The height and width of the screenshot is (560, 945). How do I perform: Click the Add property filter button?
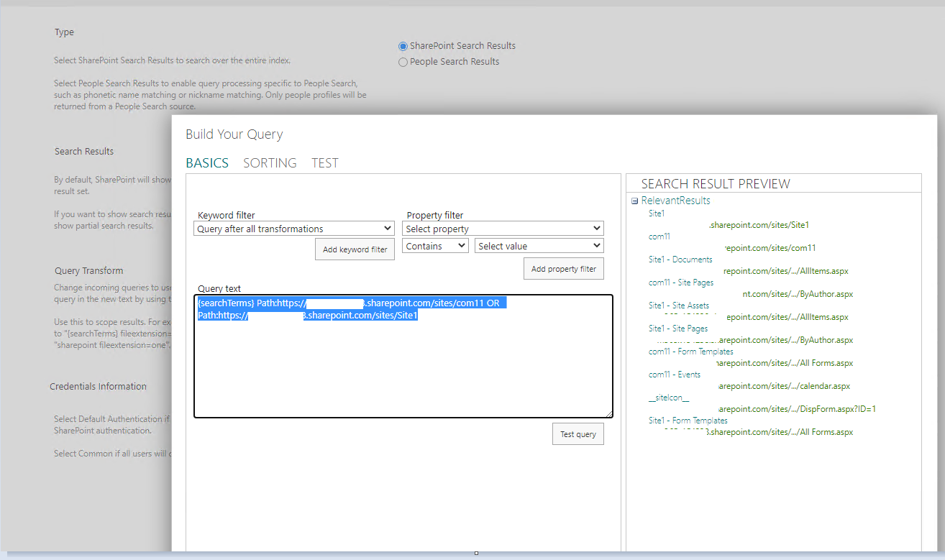point(563,269)
